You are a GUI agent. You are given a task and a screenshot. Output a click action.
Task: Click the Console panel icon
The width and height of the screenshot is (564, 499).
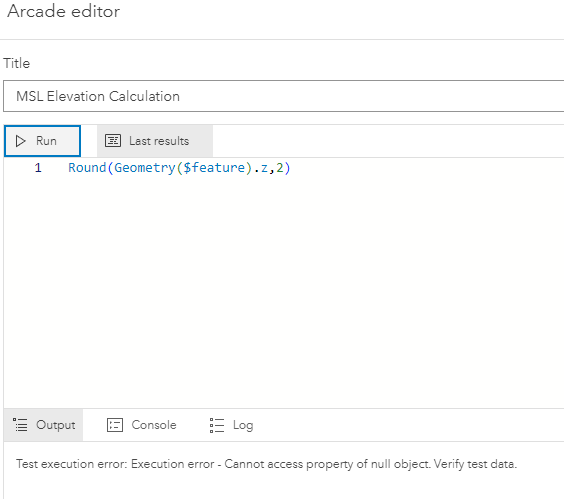pyautogui.click(x=115, y=425)
